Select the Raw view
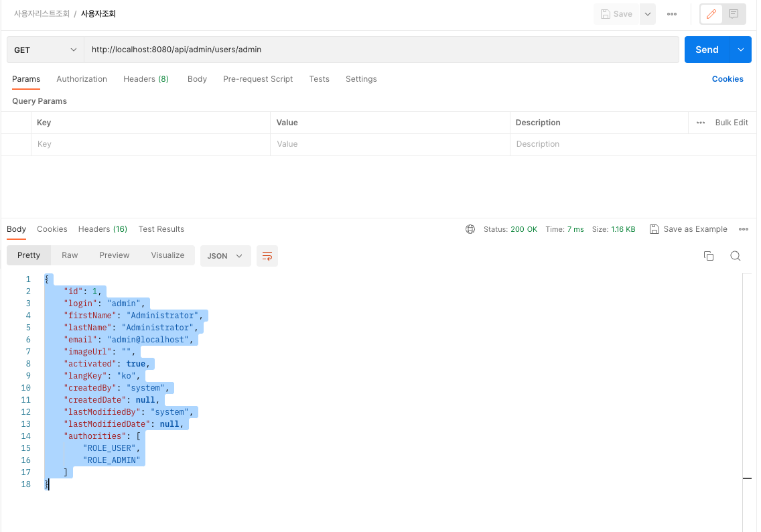 coord(70,255)
